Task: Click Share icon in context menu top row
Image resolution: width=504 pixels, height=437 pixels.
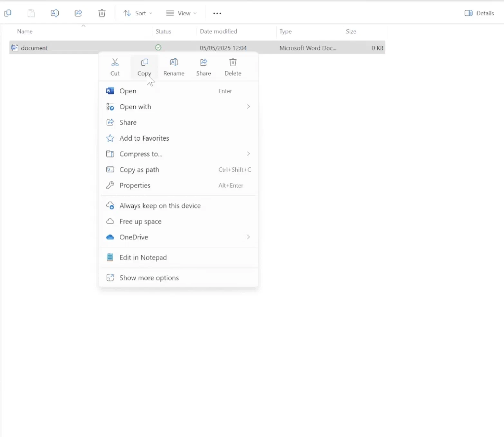Action: tap(204, 67)
